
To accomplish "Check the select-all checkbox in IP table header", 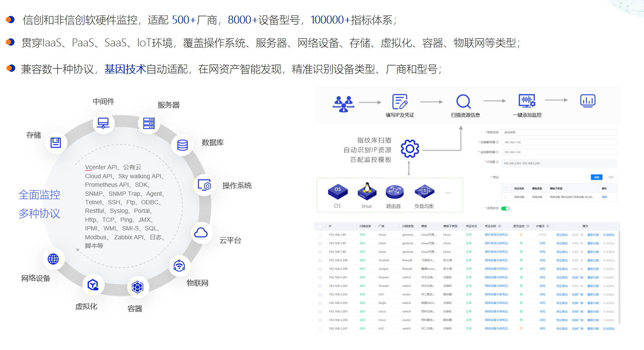I will (x=320, y=226).
